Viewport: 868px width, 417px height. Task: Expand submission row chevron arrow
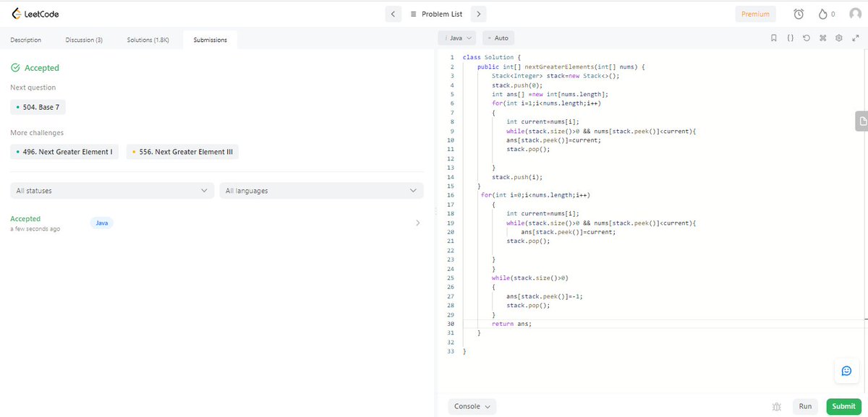[417, 223]
